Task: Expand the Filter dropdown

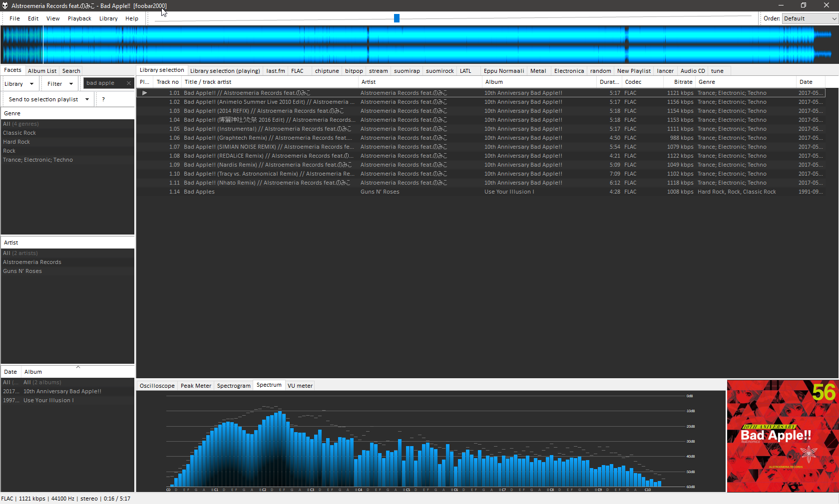Action: pyautogui.click(x=60, y=84)
